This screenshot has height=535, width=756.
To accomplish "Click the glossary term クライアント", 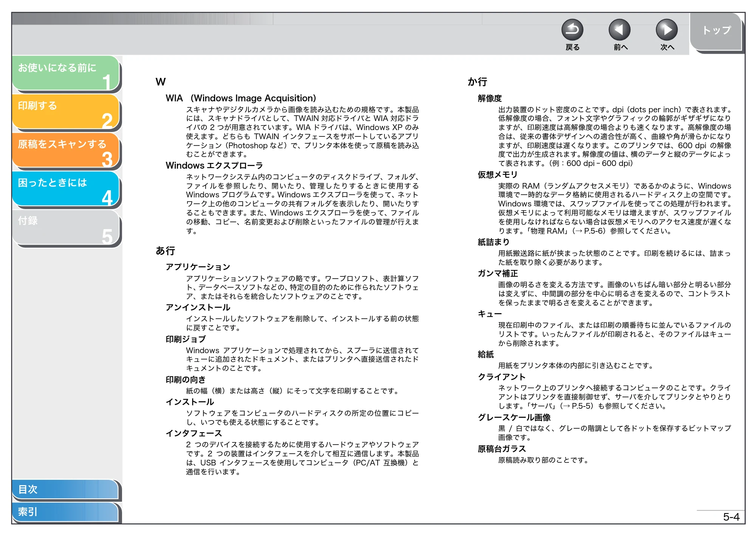I will pos(502,377).
